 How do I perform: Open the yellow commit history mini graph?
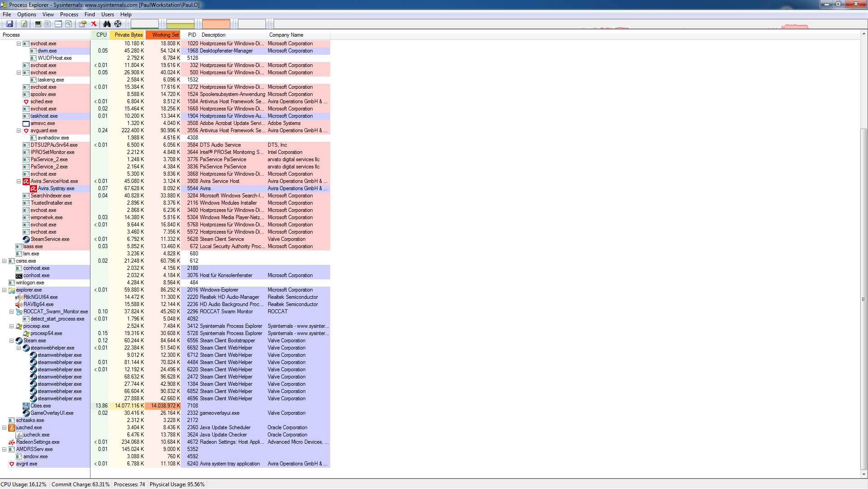[x=180, y=24]
